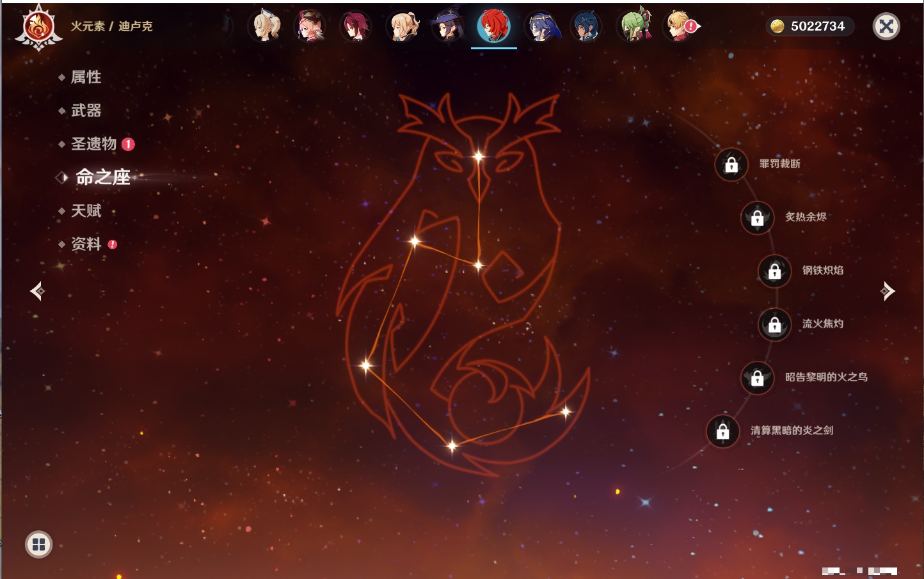The width and height of the screenshot is (924, 579).
Task: Click the 钢铁炽焰 constellation label
Action: click(823, 270)
